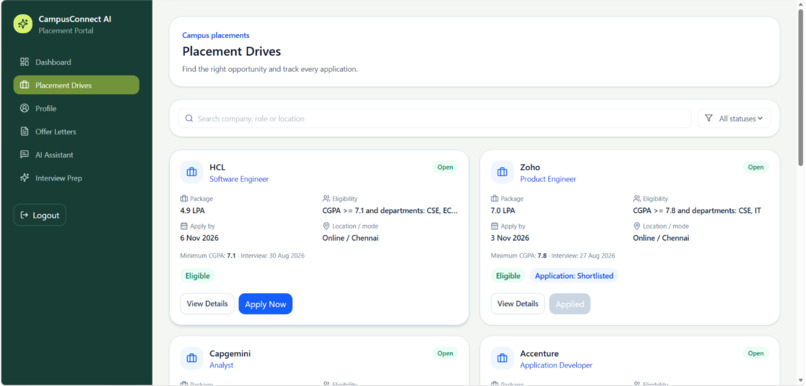
Task: Click the Accenture briefcase company icon
Action: tap(502, 358)
